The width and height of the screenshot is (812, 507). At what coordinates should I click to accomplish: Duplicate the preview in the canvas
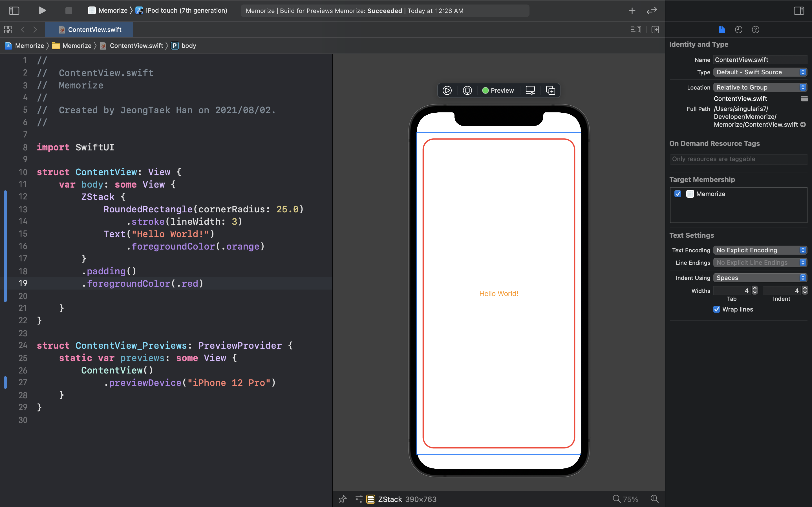click(x=550, y=90)
